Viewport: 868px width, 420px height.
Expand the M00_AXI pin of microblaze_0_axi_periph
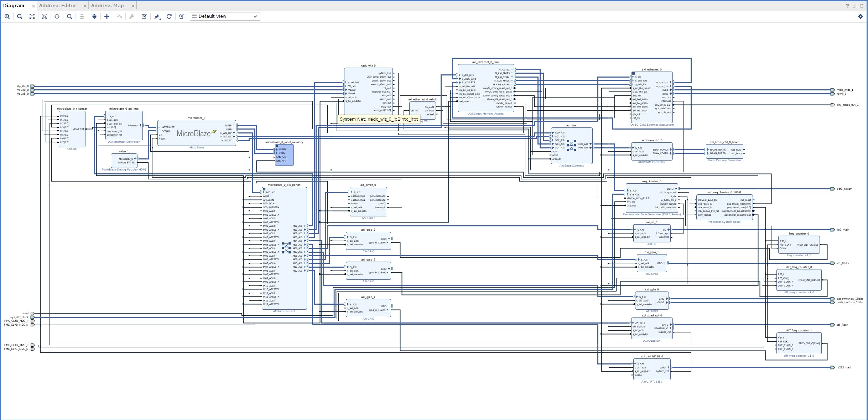click(x=305, y=226)
